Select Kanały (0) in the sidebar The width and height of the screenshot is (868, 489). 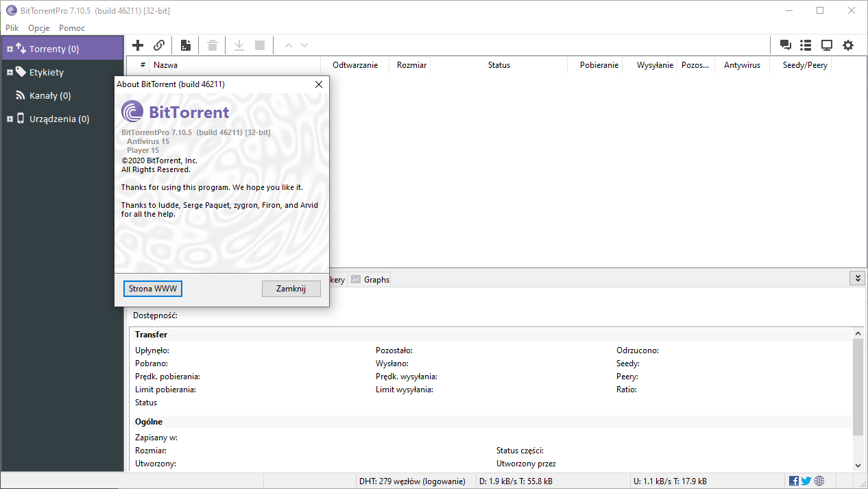(x=62, y=95)
